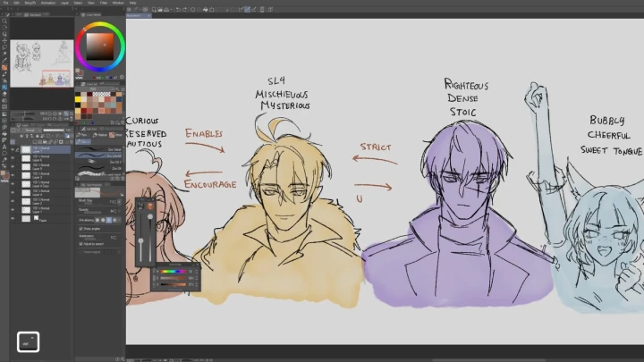This screenshot has height=362, width=644.
Task: Toggle visibility of the Paper layer
Action: 13,218
